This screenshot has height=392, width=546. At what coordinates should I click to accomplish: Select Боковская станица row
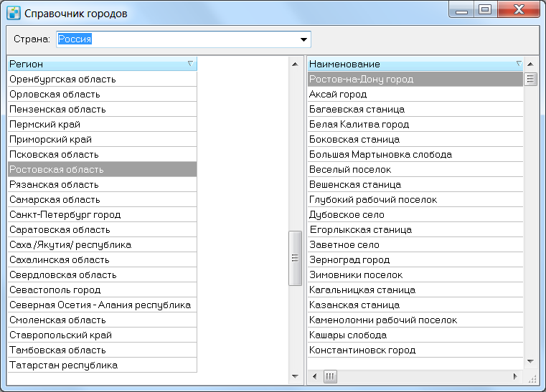pos(415,140)
